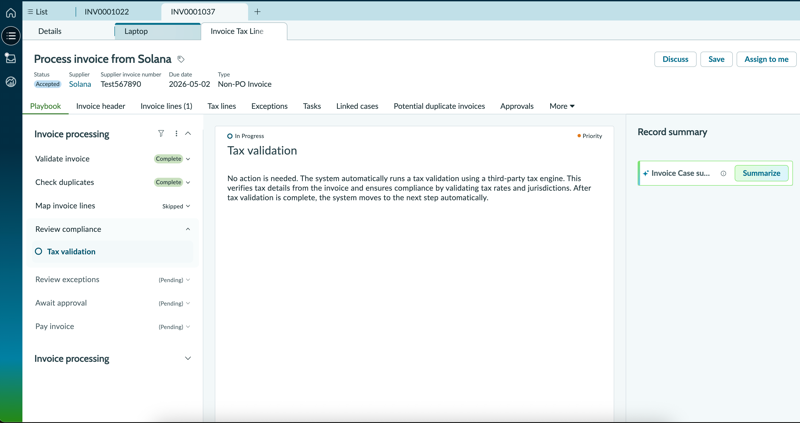
Task: Click the Invoice Case summary card title
Action: coord(680,173)
